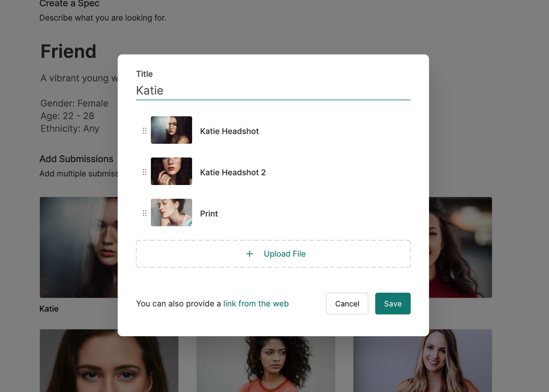This screenshot has width=549, height=392.
Task: Click the drag handle beside Katie Headshot 2
Action: (144, 172)
